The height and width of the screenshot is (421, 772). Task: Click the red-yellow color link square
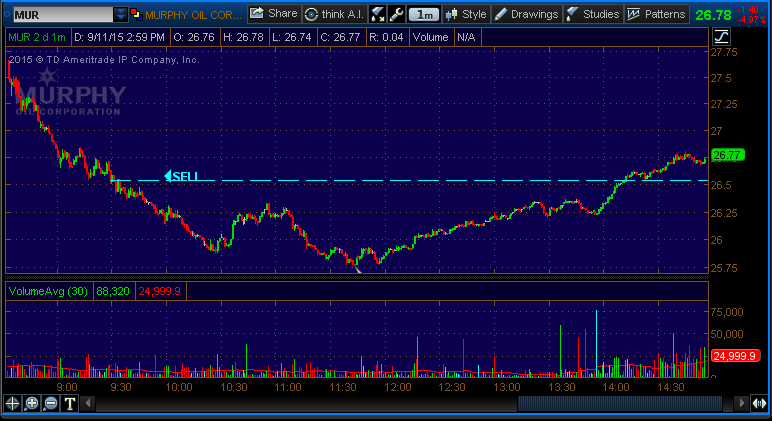[x=137, y=14]
